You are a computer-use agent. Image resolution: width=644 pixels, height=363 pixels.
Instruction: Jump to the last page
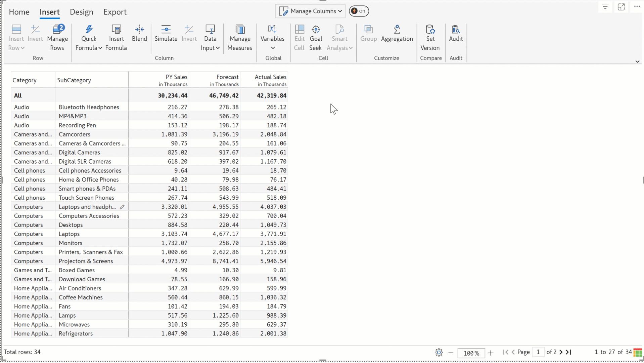click(568, 352)
